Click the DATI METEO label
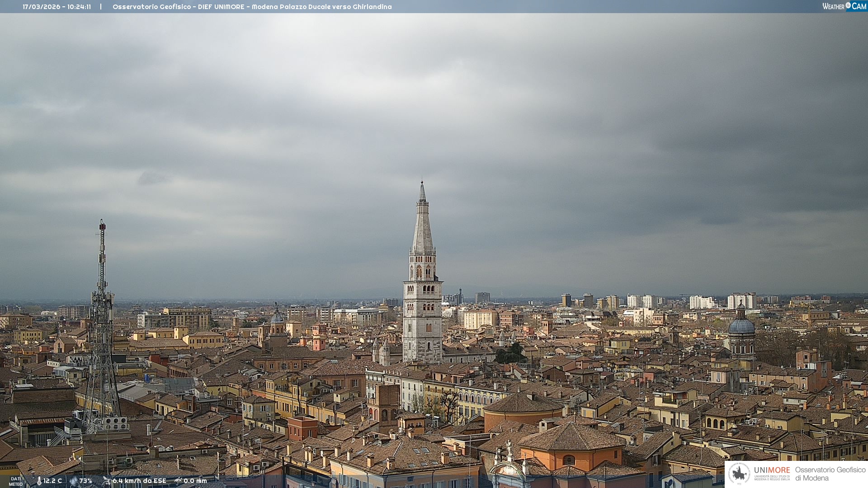Screen dimensions: 868x488 16,481
